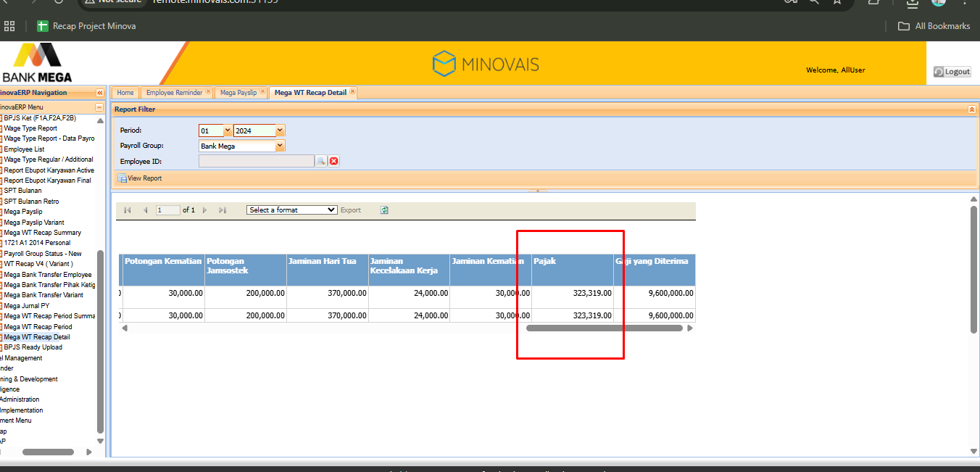Open Mega Bank Transfer Variant item

pyautogui.click(x=43, y=295)
